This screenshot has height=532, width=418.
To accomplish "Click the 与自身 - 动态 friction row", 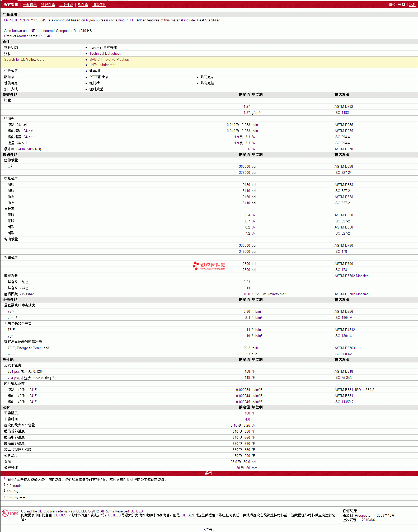I will tap(18, 282).
